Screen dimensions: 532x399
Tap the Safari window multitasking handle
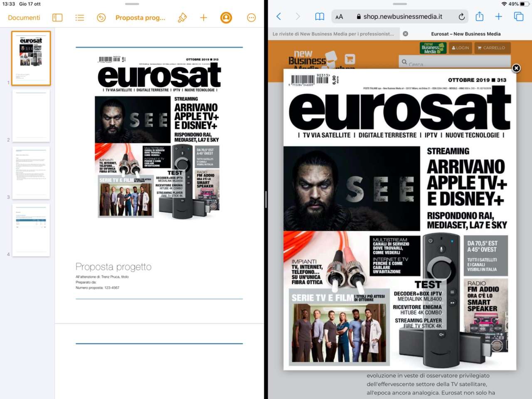(400, 4)
